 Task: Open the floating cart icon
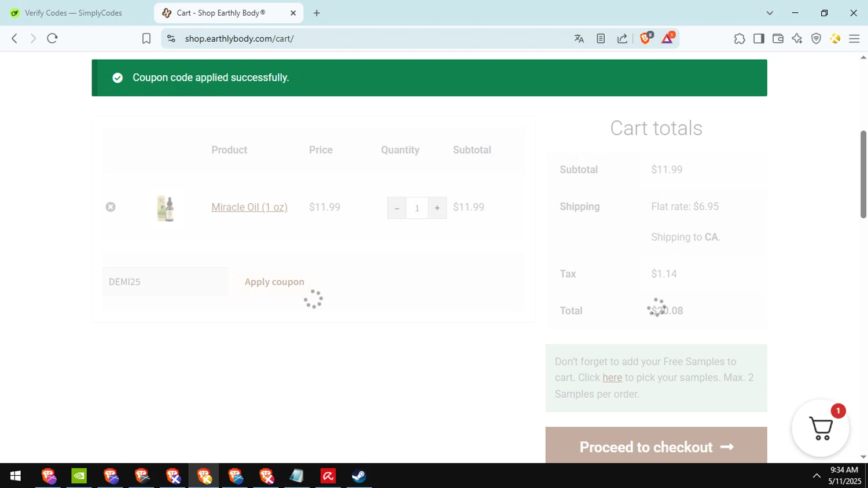821,428
